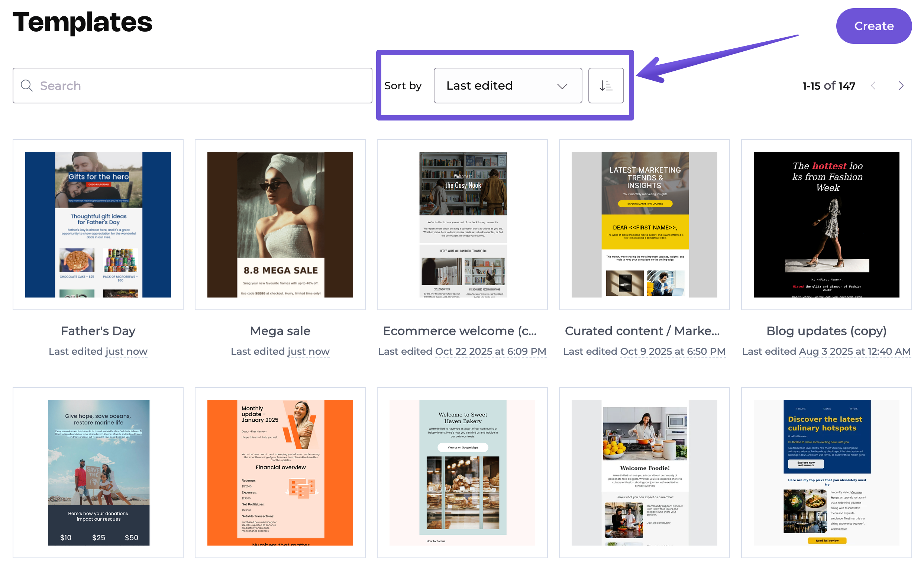Expand the Last edited dropdown chevron
The image size is (924, 569).
pyautogui.click(x=562, y=86)
